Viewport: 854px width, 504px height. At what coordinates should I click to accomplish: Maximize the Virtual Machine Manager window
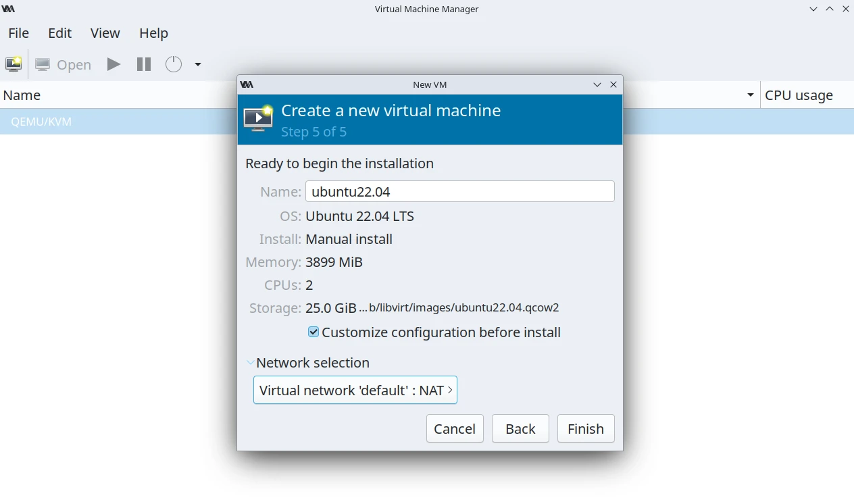(830, 9)
